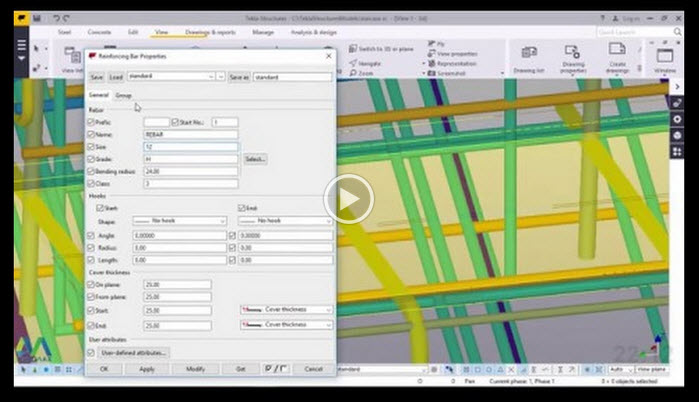The width and height of the screenshot is (699, 402).
Task: Toggle the Grade checkbox
Action: 91,159
